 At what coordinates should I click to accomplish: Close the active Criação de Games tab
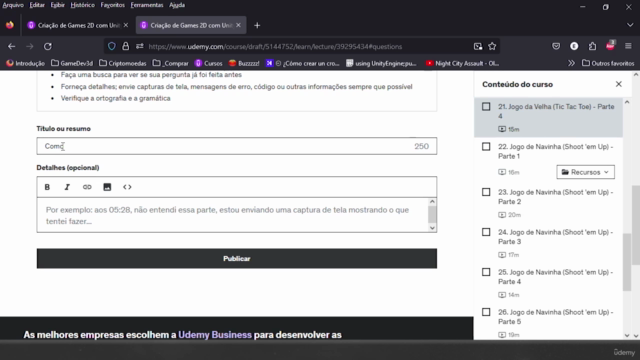[238, 25]
